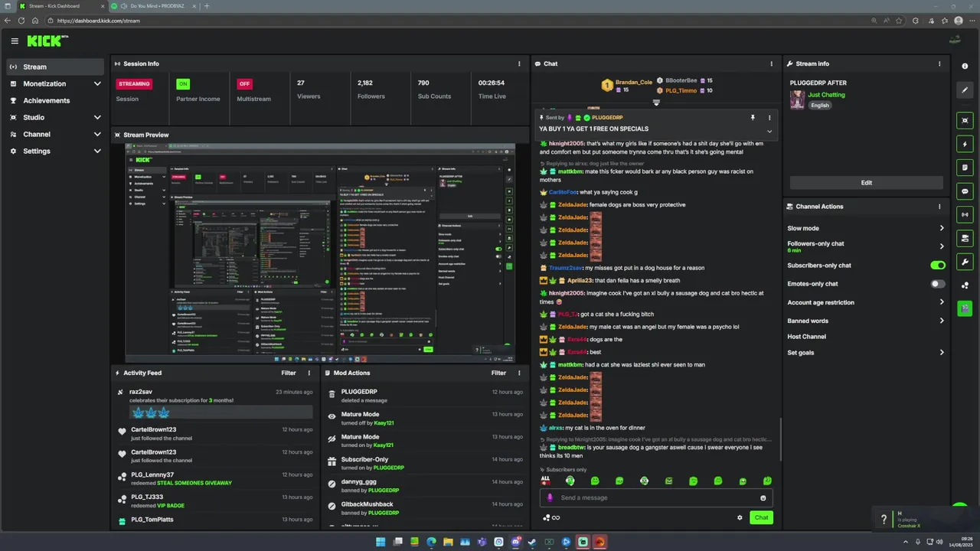Select the ALL emote category
This screenshot has height=551, width=980.
click(545, 481)
